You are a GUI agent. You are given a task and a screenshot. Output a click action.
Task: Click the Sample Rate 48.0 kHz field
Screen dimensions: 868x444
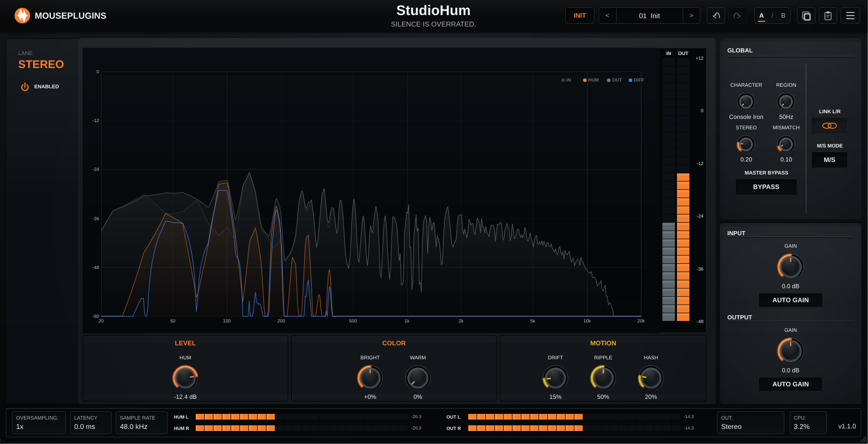tap(141, 423)
